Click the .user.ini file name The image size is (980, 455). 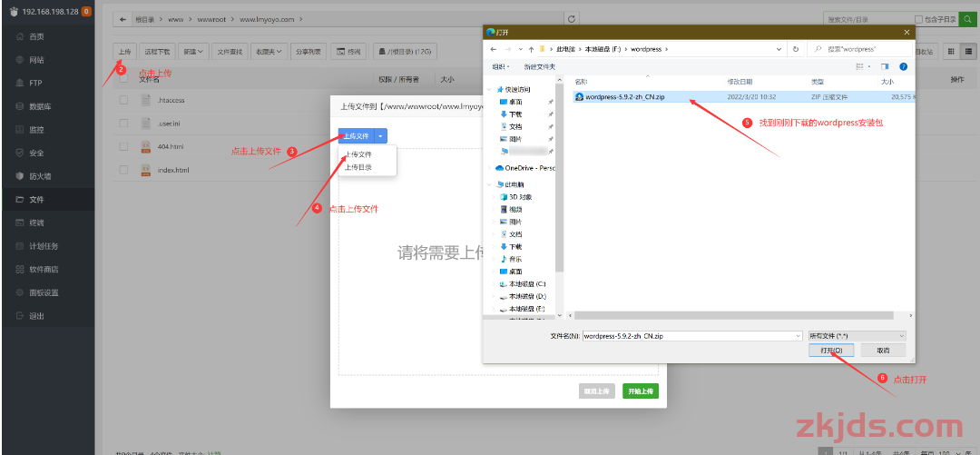click(x=171, y=124)
